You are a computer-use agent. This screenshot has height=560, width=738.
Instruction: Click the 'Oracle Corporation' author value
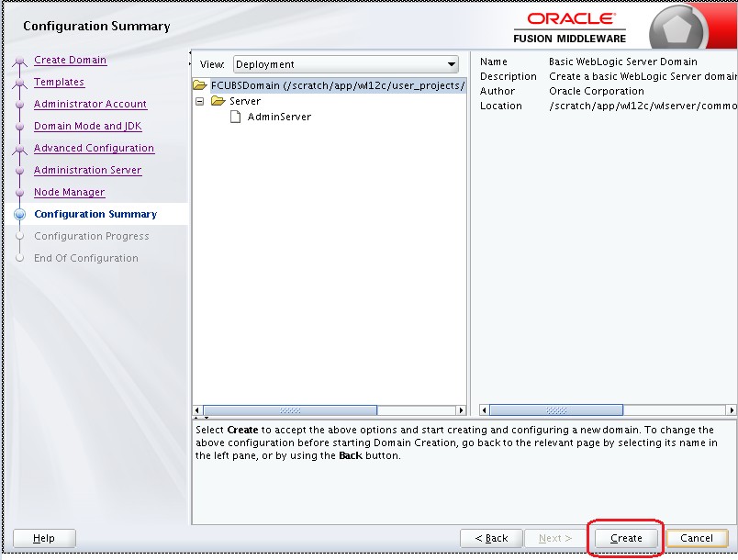(597, 91)
